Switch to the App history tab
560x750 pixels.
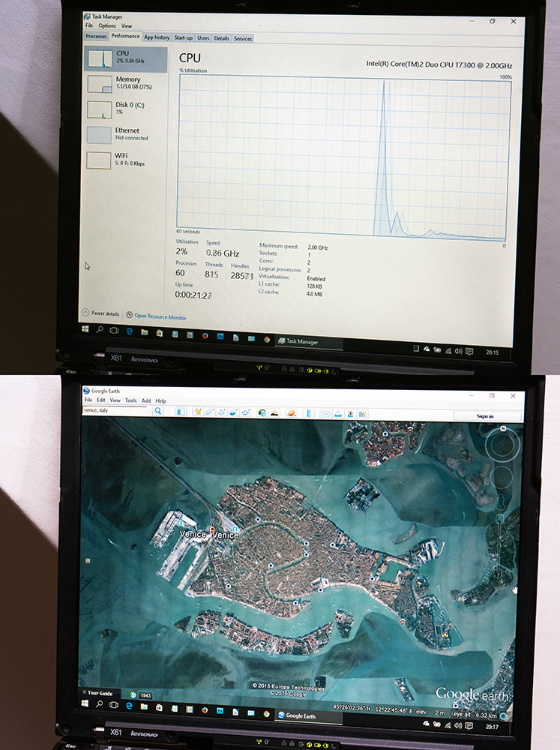pyautogui.click(x=157, y=37)
